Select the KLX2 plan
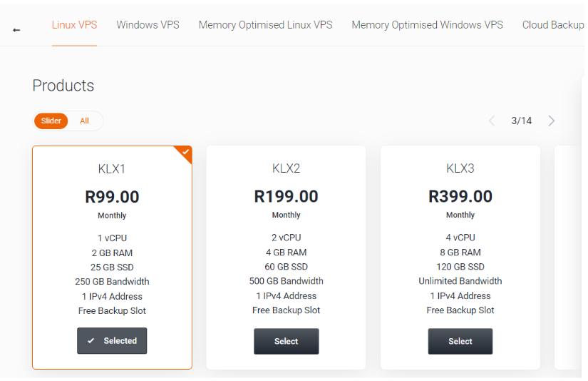588x381 pixels. tap(286, 341)
